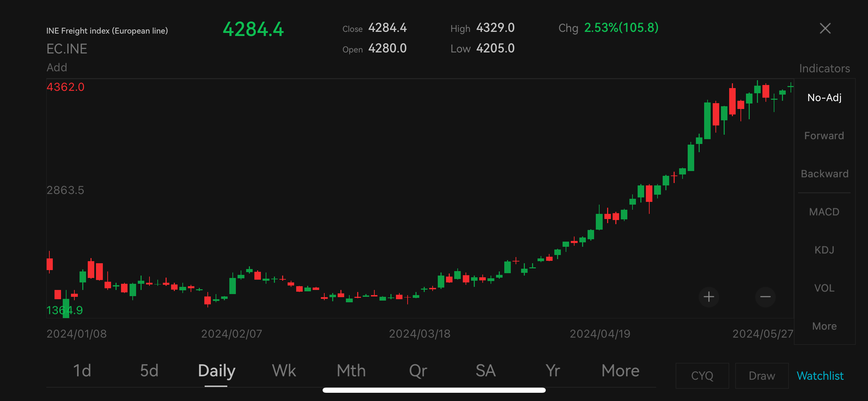Click the 2024/01/08 date axis label
Image resolution: width=868 pixels, height=401 pixels.
click(76, 334)
